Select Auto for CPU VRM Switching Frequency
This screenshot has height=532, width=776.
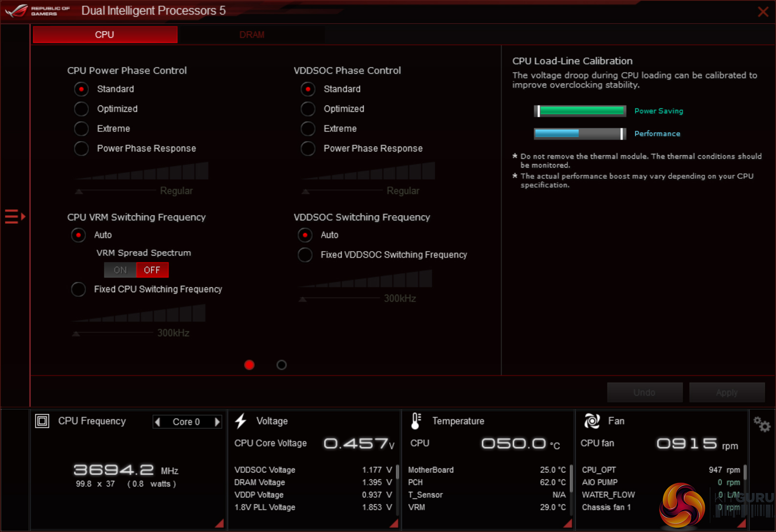(x=78, y=235)
